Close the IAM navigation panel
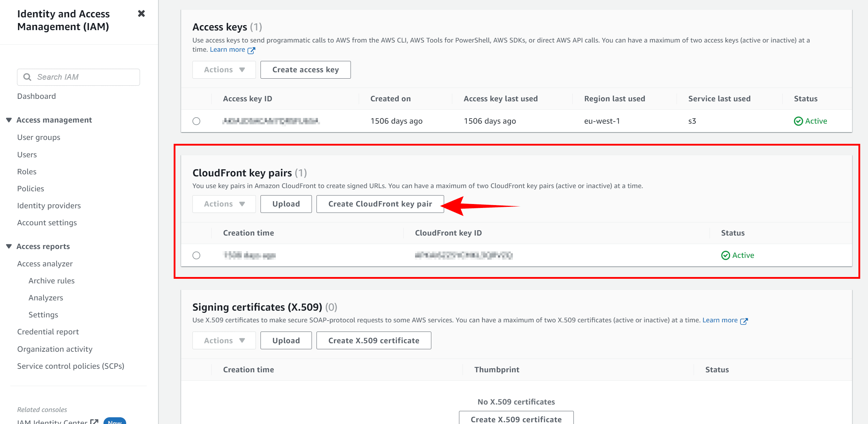This screenshot has height=424, width=868. pyautogui.click(x=141, y=13)
